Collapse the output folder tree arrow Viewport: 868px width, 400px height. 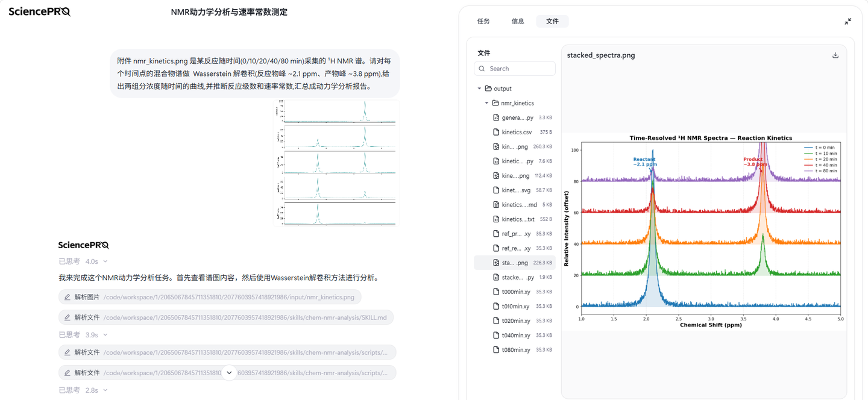pos(480,89)
